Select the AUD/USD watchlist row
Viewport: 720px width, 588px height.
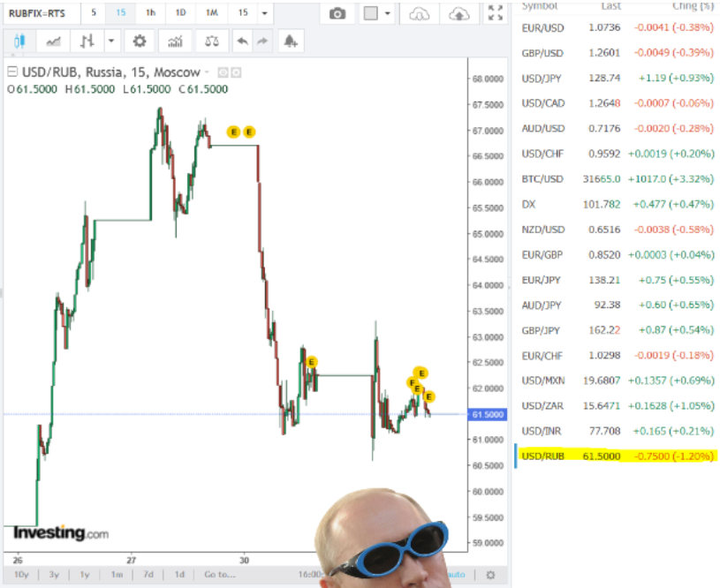(617, 129)
